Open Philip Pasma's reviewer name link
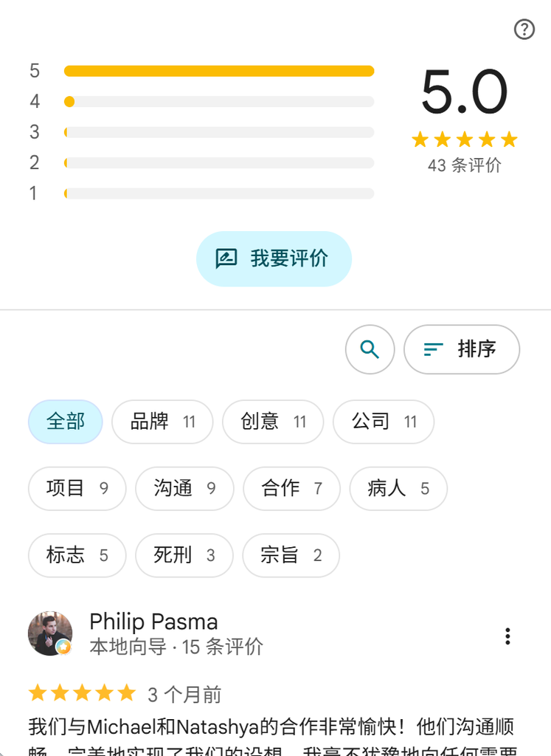The width and height of the screenshot is (551, 756). coord(153,622)
